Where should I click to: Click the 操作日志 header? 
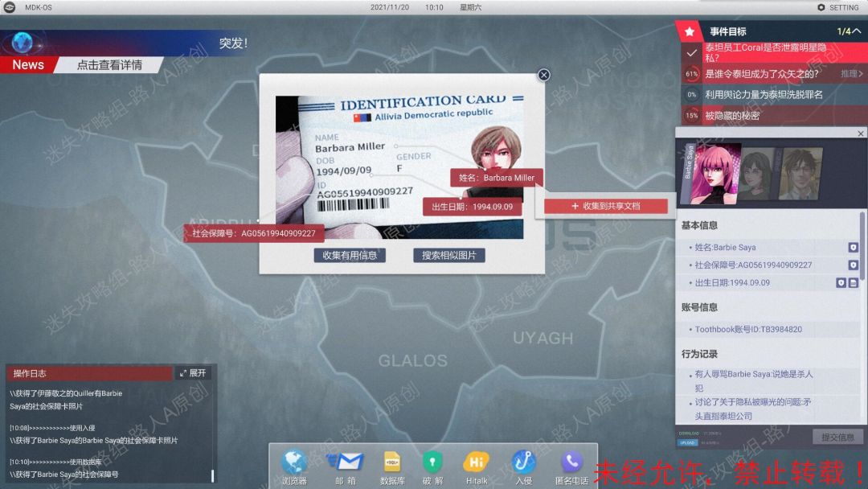(88, 373)
